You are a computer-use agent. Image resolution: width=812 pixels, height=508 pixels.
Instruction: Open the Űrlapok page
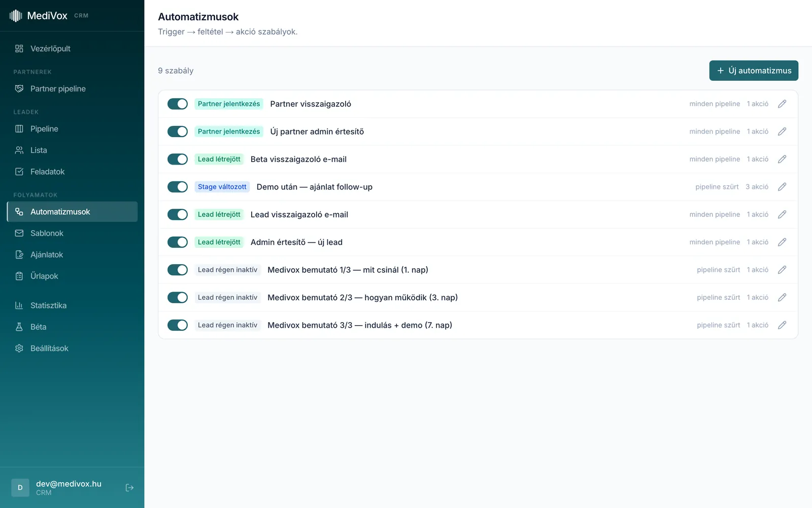(x=72, y=276)
